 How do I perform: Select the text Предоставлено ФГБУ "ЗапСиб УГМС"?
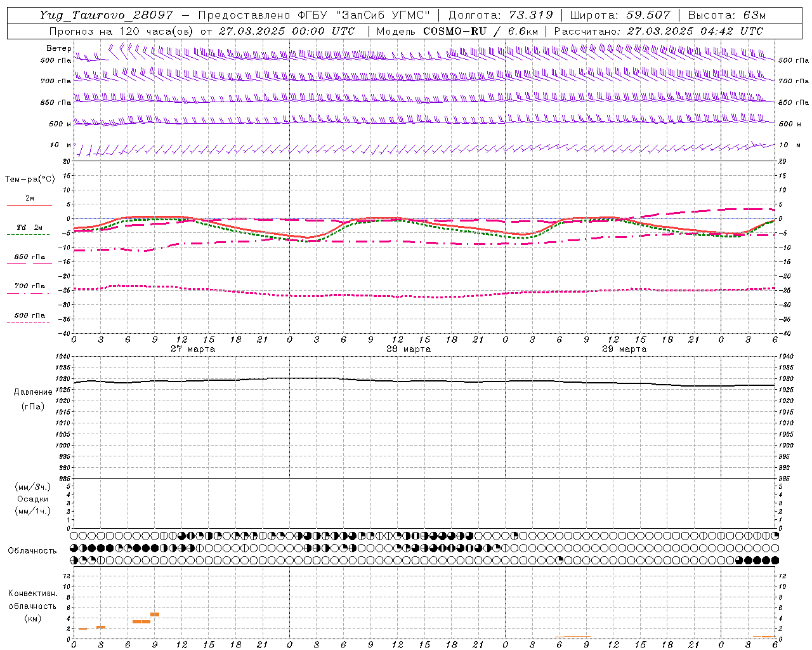(315, 16)
